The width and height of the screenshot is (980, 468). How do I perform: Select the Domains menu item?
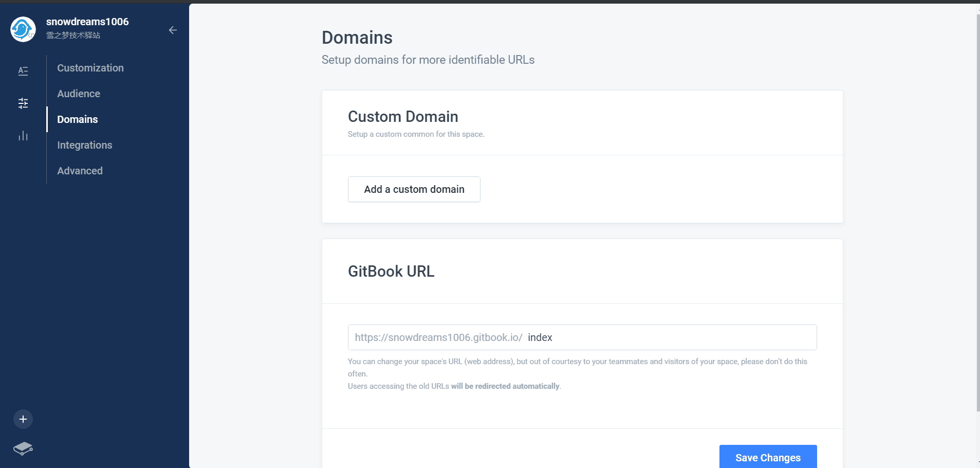click(x=77, y=119)
